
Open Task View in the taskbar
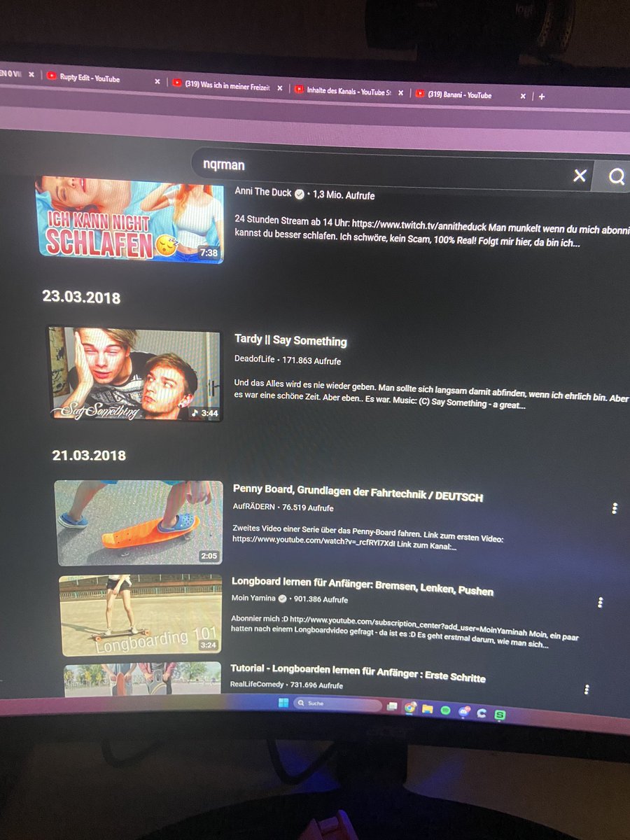tap(392, 706)
